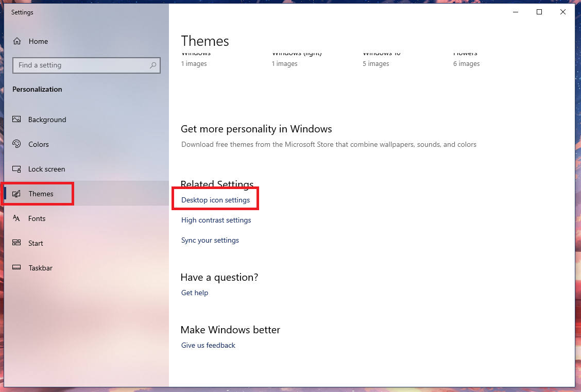Screen dimensions: 581x392
Task: Close the Settings window
Action: tap(563, 12)
